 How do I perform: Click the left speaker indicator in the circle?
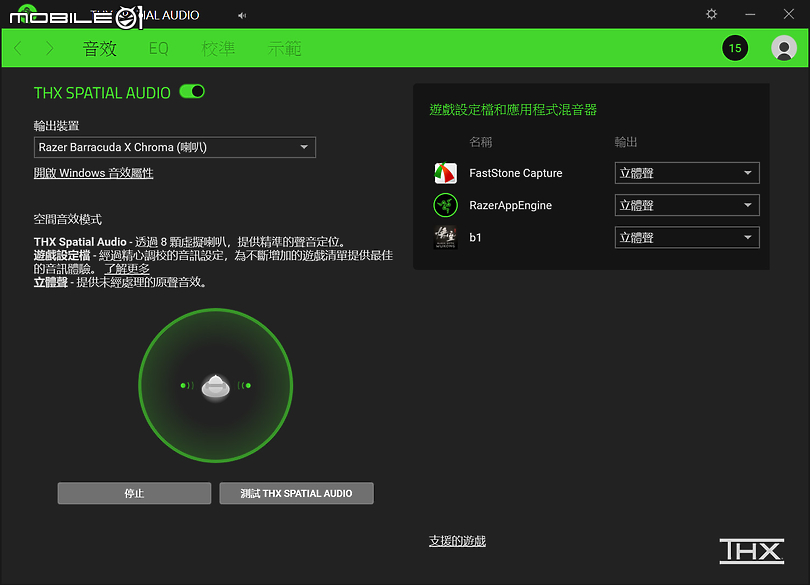pyautogui.click(x=186, y=386)
